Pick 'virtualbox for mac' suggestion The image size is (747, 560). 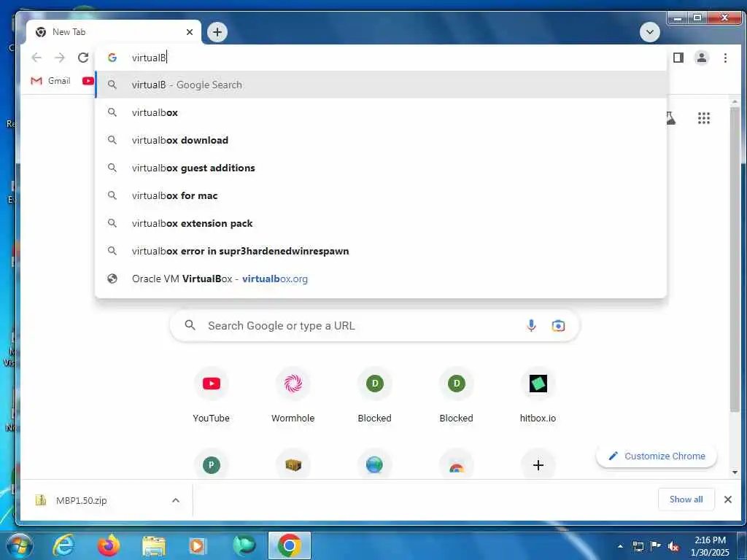pos(381,195)
